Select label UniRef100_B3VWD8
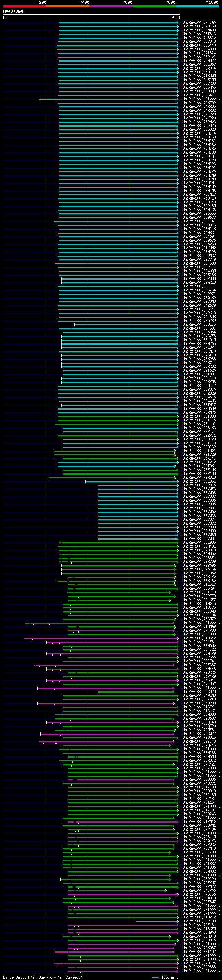 199,493
